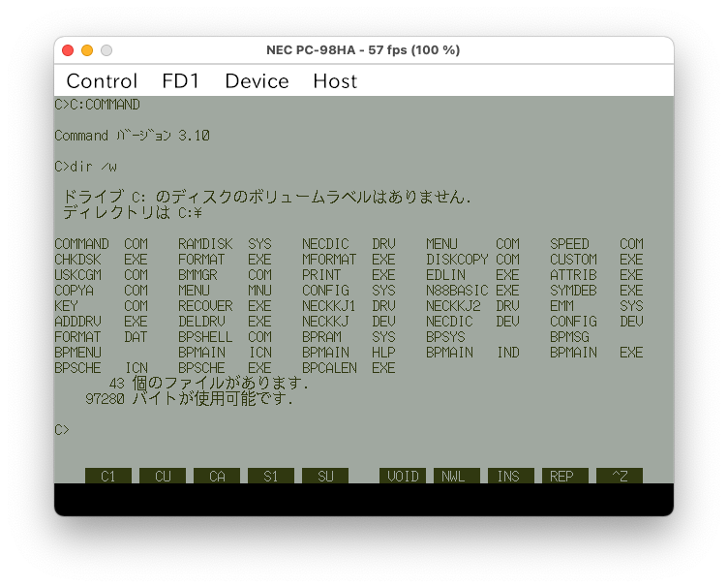
Task: Click the BPSHELL file name
Action: (205, 337)
